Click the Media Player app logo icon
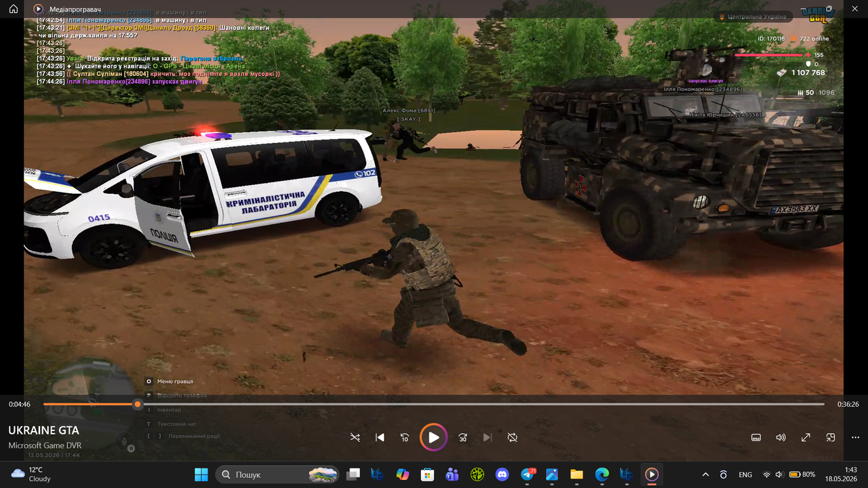 pyautogui.click(x=38, y=9)
